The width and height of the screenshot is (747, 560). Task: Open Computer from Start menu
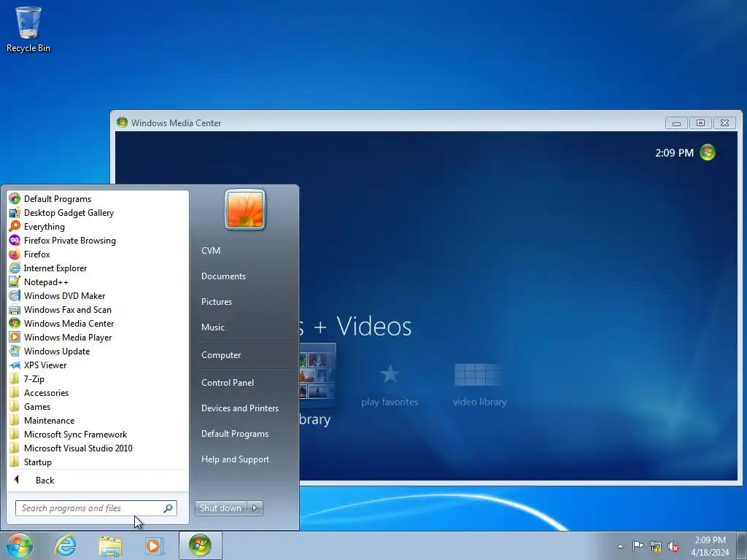[x=221, y=355]
